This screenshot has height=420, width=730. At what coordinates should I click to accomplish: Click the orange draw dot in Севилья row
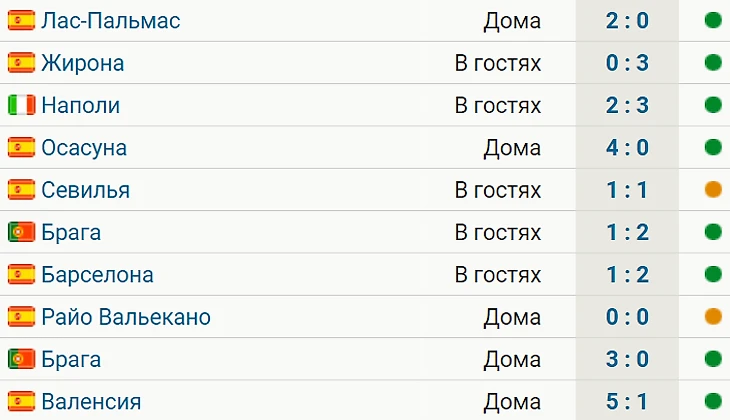pyautogui.click(x=713, y=190)
